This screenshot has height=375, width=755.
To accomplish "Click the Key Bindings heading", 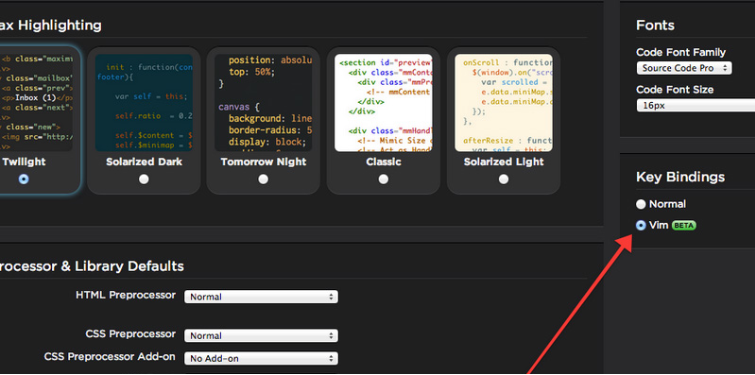I will click(680, 177).
